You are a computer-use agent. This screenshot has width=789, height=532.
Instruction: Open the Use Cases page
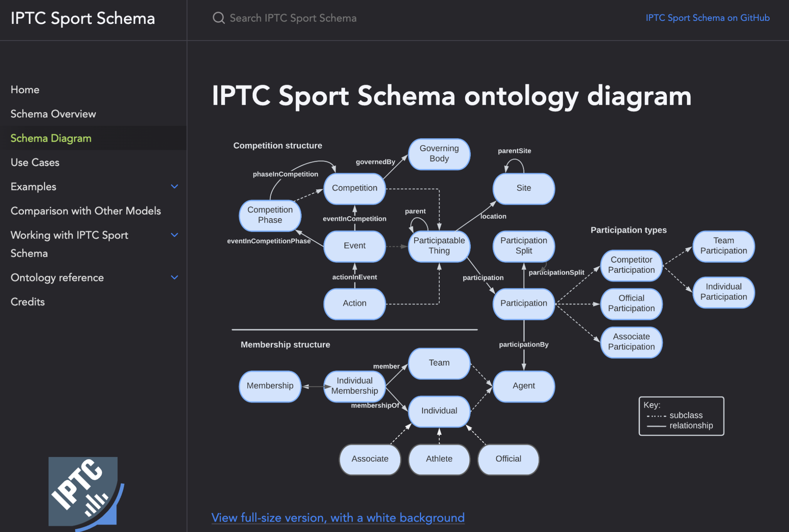[x=35, y=162]
